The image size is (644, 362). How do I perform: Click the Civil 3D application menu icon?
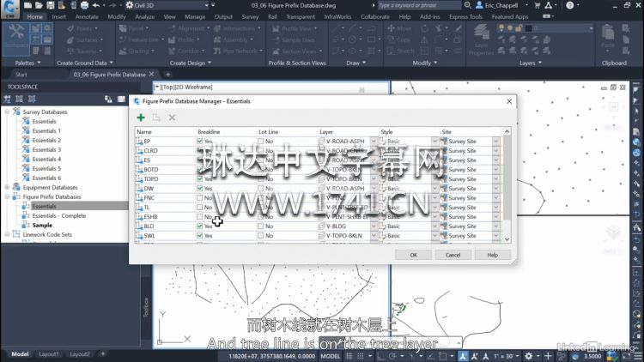pyautogui.click(x=9, y=9)
